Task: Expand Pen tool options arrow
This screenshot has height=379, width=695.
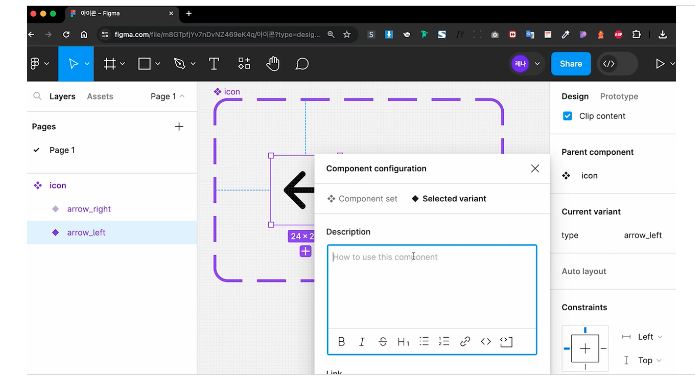Action: [x=193, y=64]
